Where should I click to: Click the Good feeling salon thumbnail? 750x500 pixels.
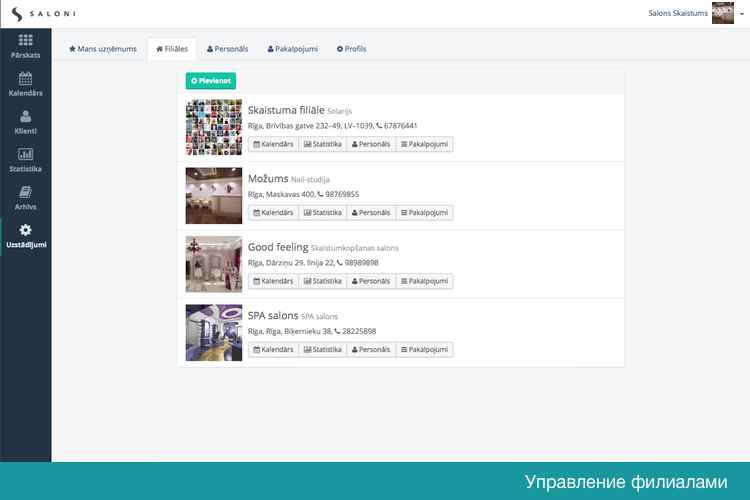[214, 264]
